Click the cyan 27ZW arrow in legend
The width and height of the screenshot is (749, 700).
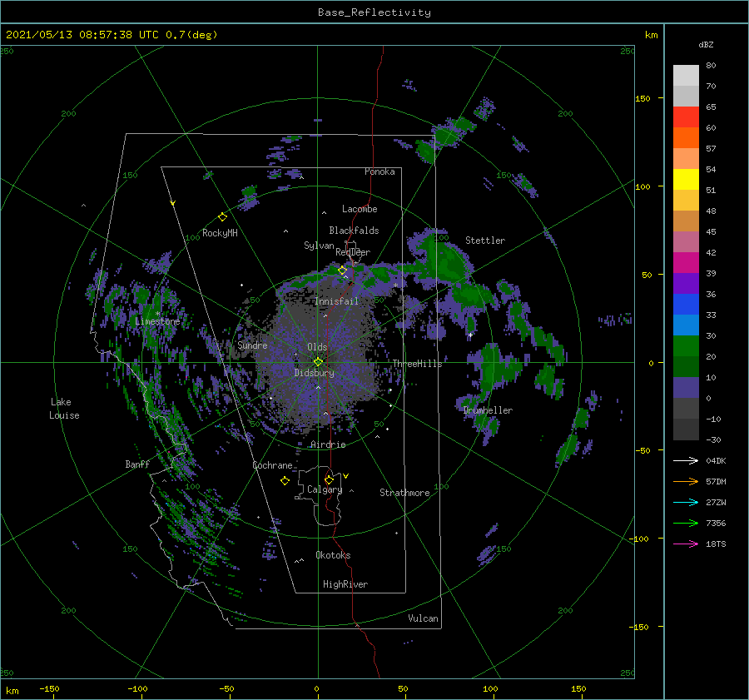[686, 503]
